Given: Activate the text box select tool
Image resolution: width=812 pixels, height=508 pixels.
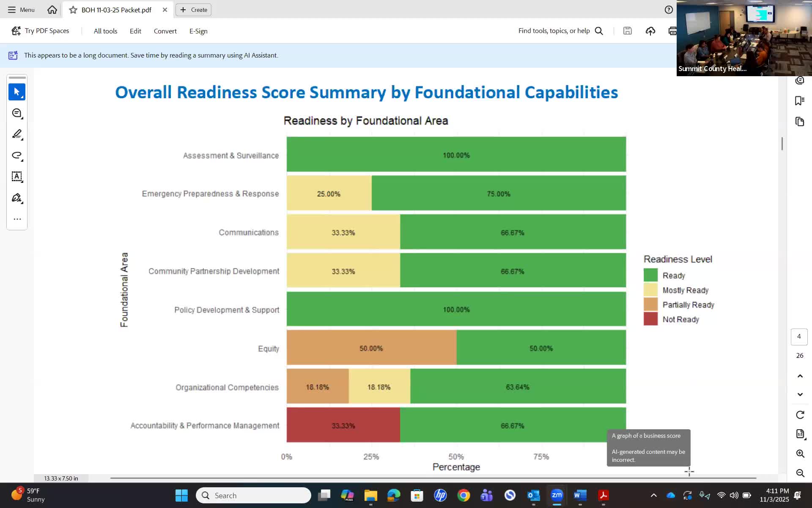Looking at the screenshot, I should (x=17, y=177).
